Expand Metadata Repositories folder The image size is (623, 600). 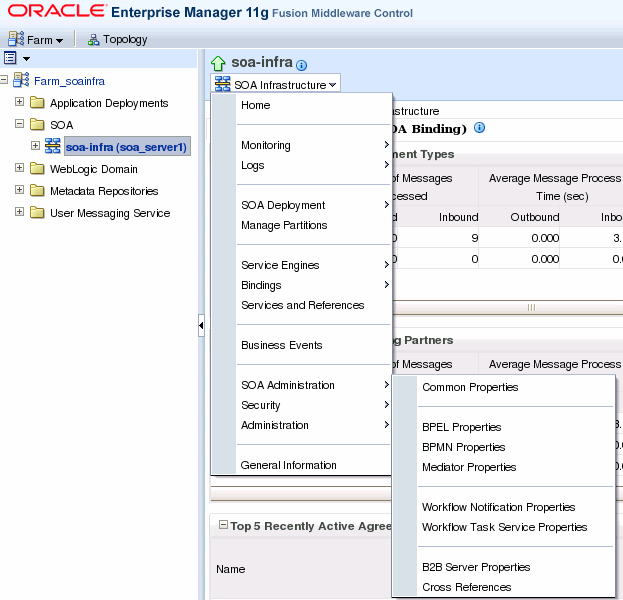(x=19, y=190)
